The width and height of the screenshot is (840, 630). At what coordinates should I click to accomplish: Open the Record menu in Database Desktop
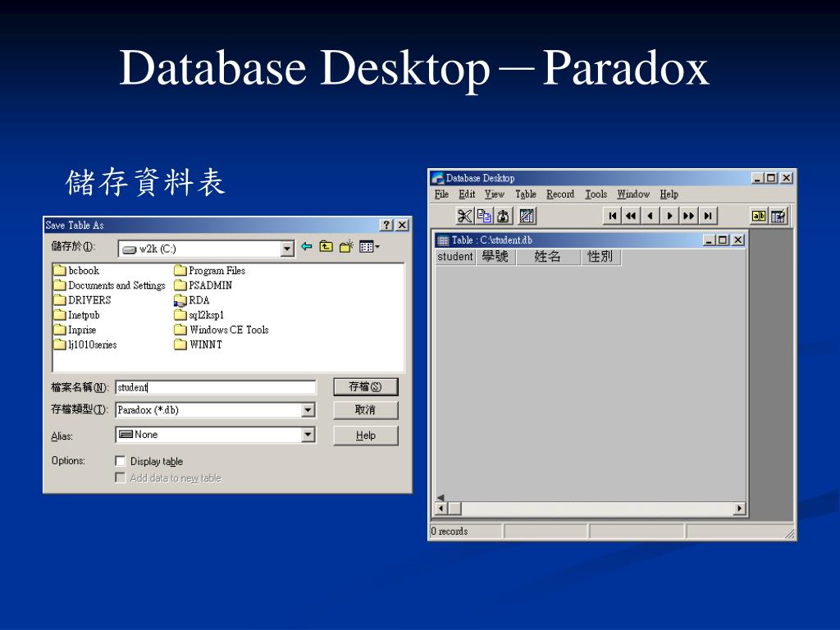tap(560, 194)
